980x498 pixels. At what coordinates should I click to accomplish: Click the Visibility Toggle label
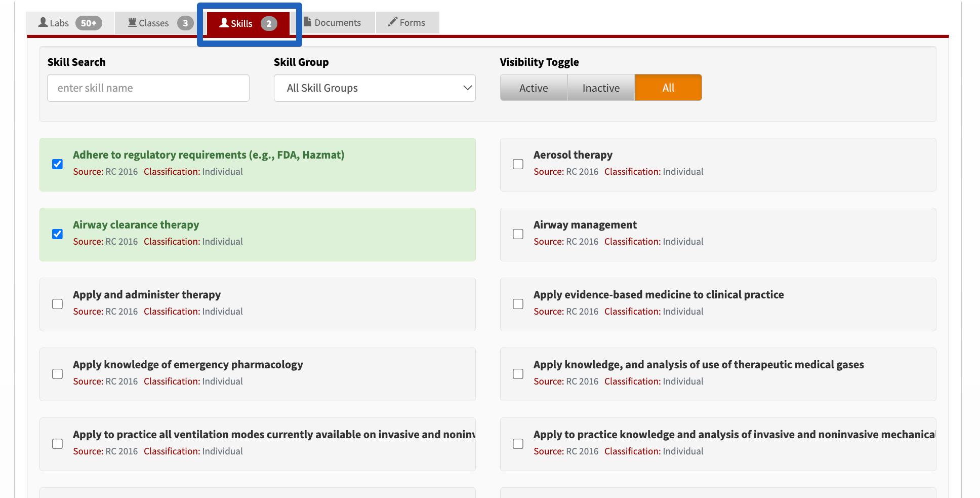540,62
